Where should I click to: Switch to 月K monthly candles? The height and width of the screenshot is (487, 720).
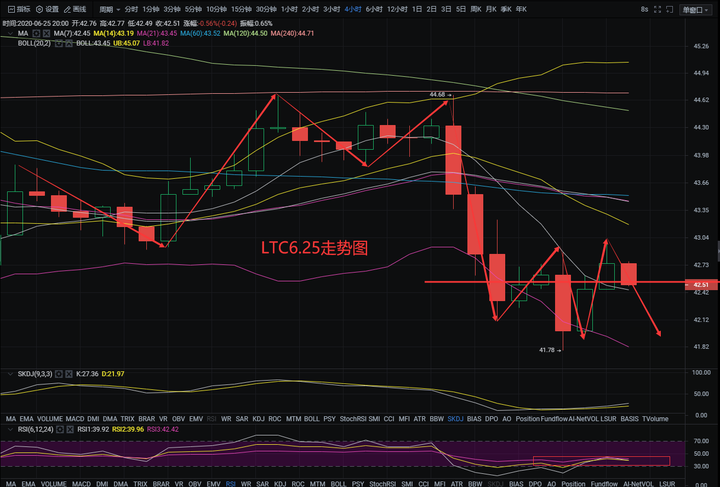coord(491,9)
